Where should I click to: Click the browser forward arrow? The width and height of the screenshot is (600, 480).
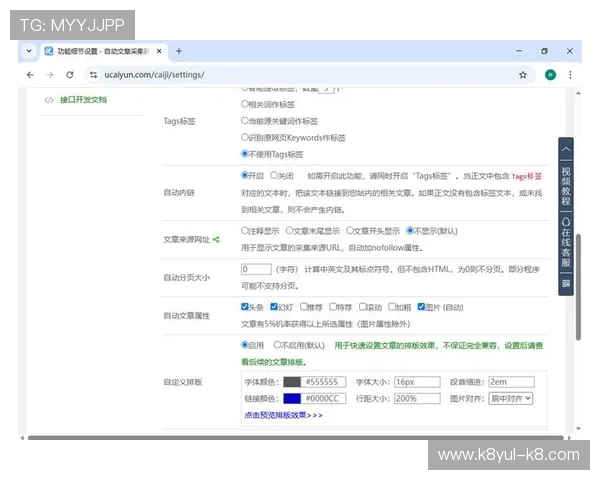(x=50, y=75)
